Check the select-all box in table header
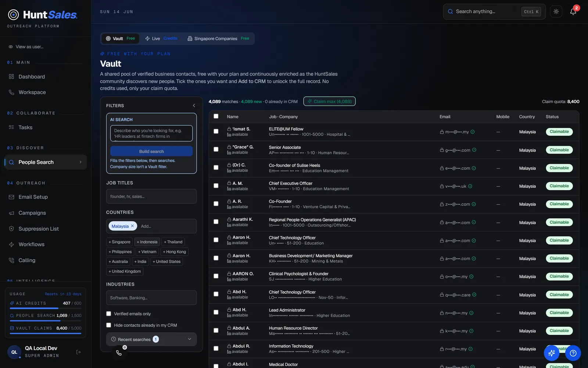 (216, 116)
